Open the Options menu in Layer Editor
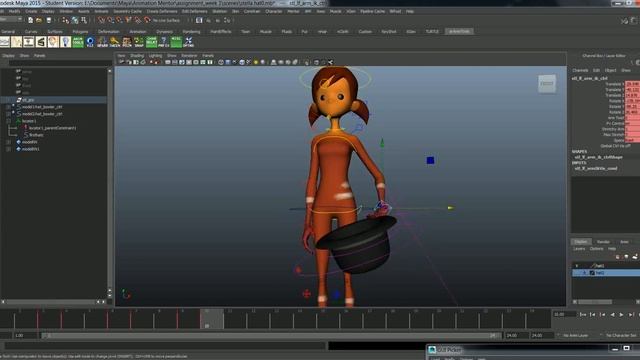Viewport: 640px width, 360px height. [596, 249]
